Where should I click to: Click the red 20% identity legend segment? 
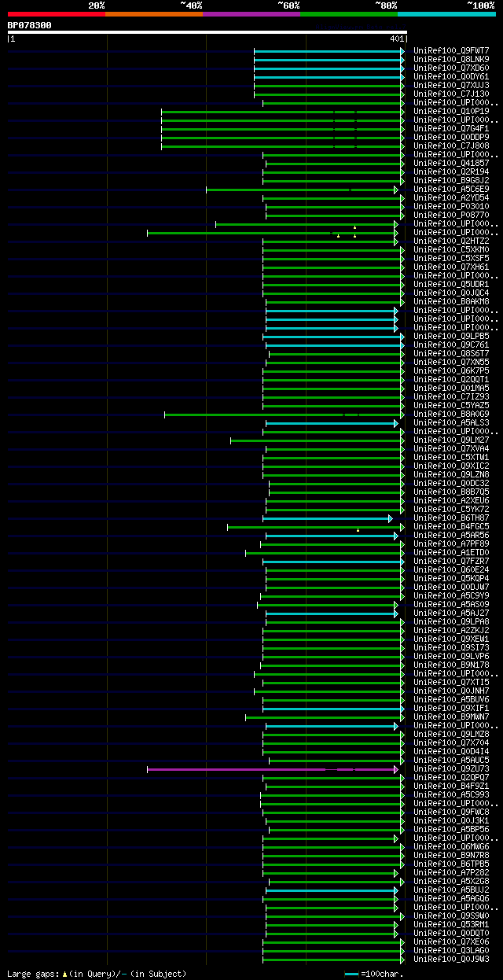(57, 14)
